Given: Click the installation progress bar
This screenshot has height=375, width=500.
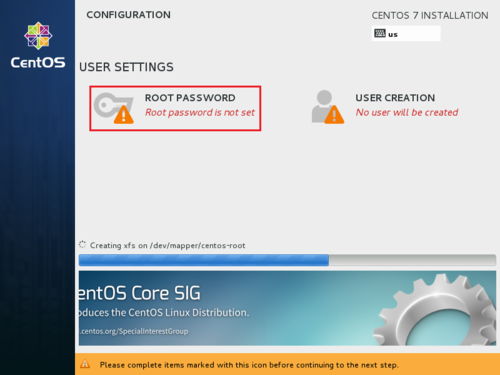Looking at the screenshot, I should (x=287, y=260).
